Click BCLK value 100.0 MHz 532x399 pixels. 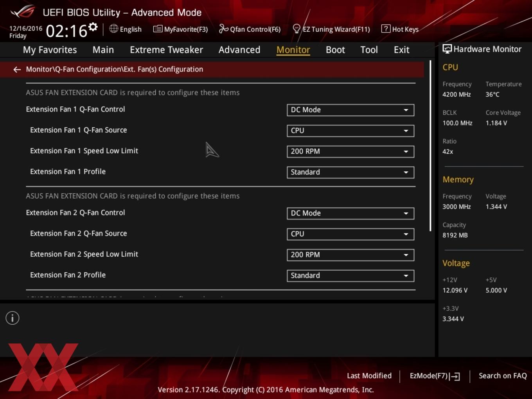[457, 123]
